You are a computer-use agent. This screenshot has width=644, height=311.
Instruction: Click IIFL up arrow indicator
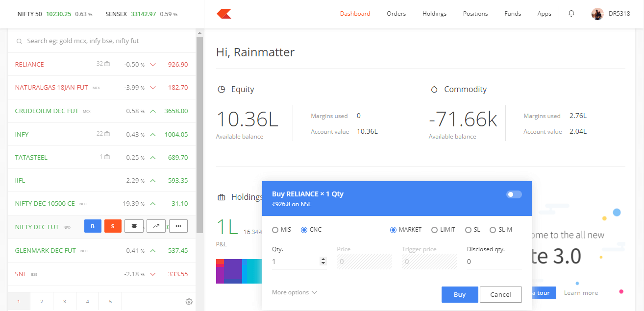[153, 181]
